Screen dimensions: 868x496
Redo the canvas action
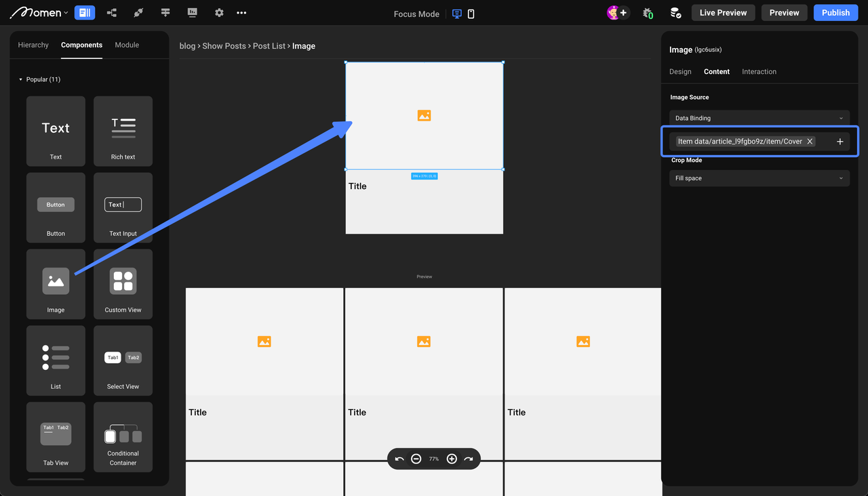tap(469, 459)
